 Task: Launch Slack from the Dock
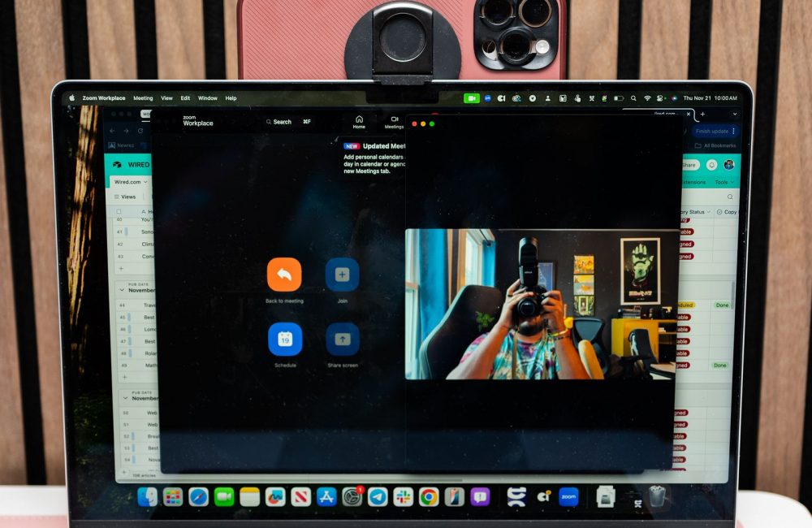coord(404,496)
